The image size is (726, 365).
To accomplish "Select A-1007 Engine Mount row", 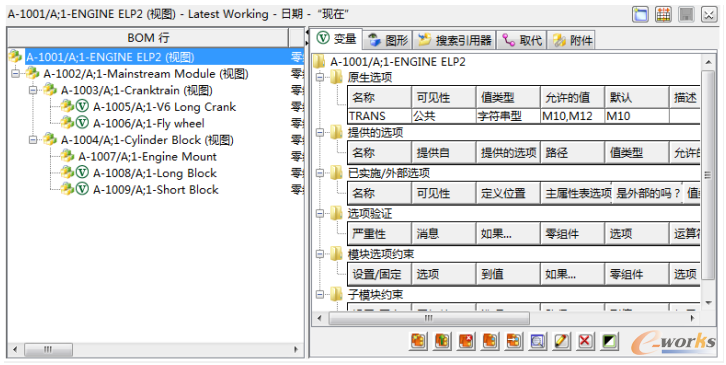I will coord(147,157).
